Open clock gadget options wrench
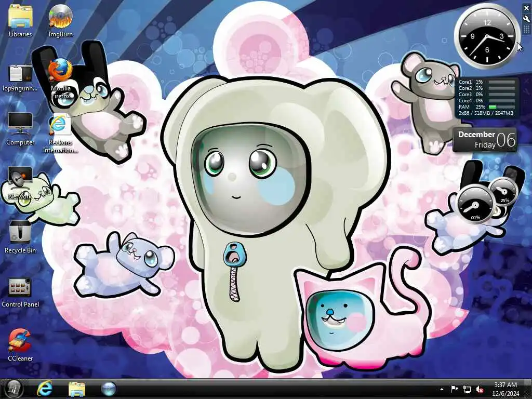This screenshot has height=399, width=532. click(x=527, y=19)
